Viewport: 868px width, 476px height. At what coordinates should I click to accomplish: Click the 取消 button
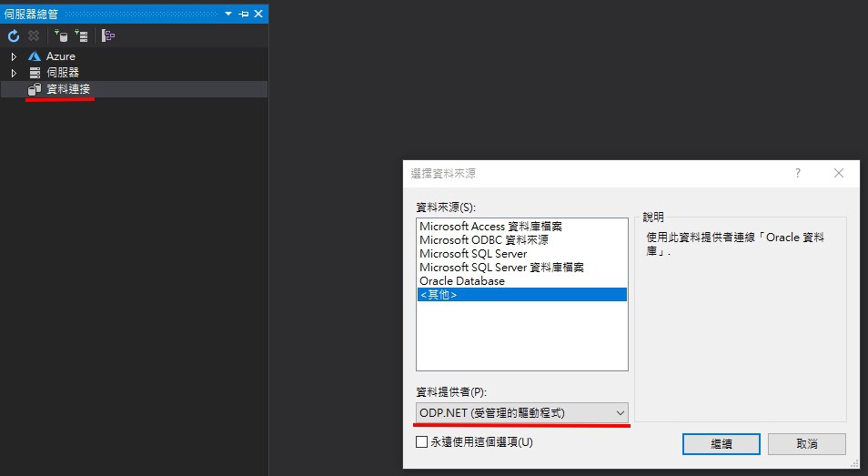(x=806, y=444)
